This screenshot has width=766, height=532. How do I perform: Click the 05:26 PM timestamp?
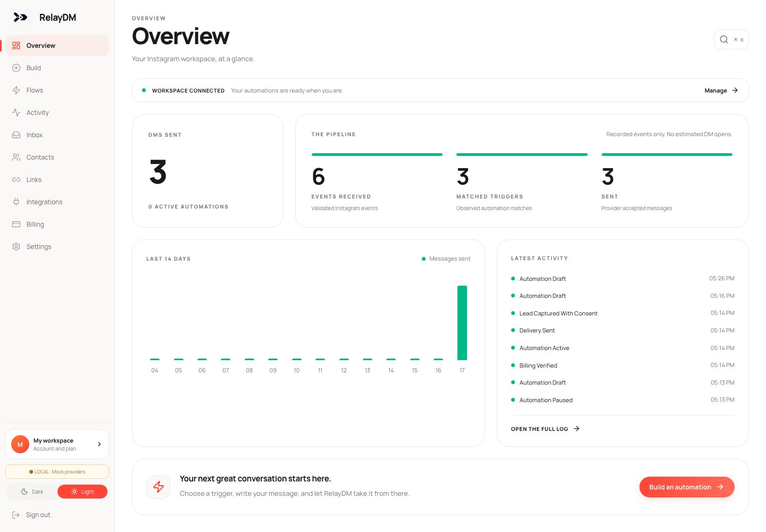(x=722, y=278)
